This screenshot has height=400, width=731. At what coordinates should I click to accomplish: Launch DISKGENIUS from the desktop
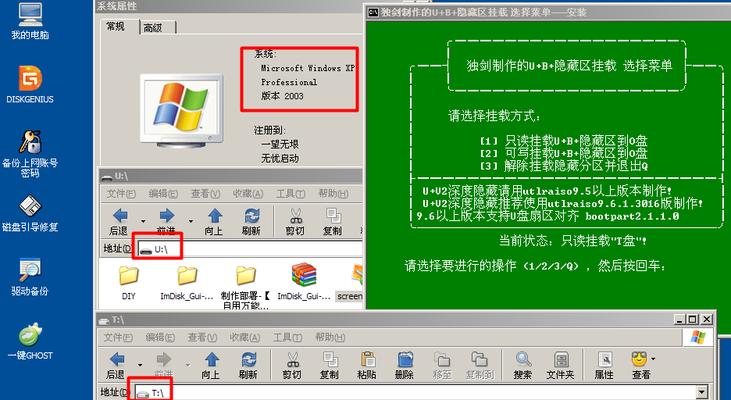30,84
